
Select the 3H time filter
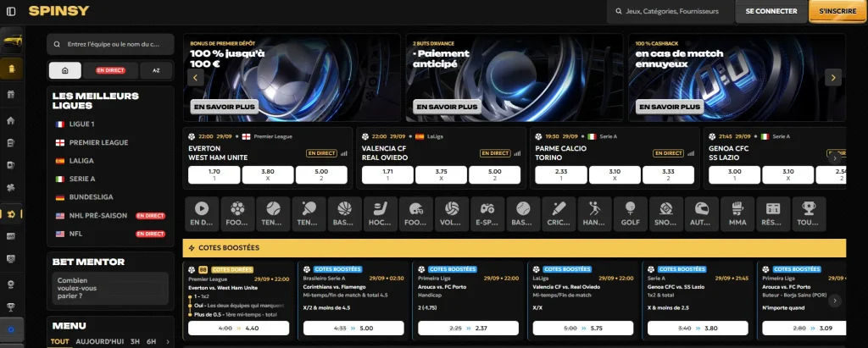click(x=135, y=341)
